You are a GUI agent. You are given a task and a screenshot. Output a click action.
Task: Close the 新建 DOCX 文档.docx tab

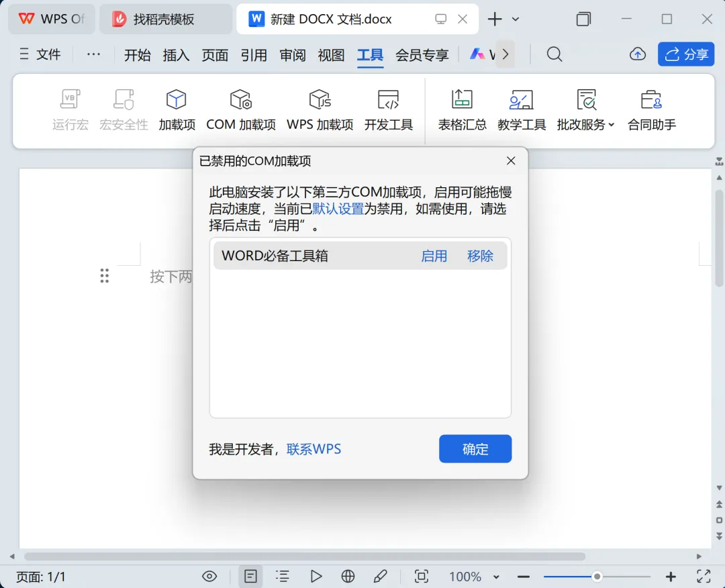pos(463,19)
